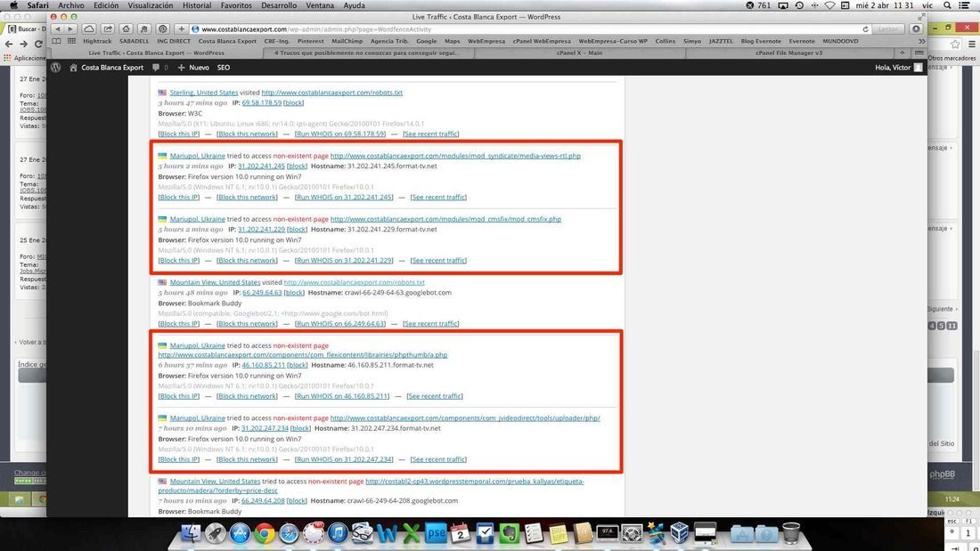Click the date and time in menu bar
The image size is (980, 551).
(x=885, y=5)
